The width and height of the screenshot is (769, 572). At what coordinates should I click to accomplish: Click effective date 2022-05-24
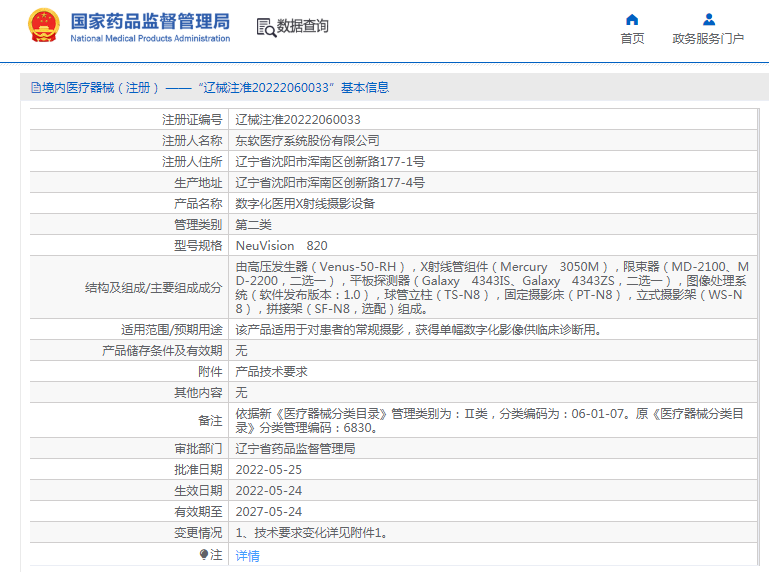coord(269,491)
